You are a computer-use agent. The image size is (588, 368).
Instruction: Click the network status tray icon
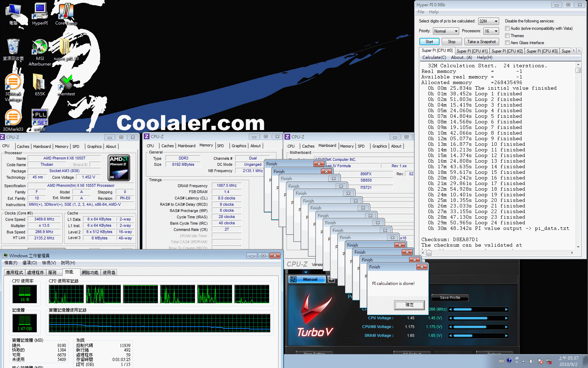(549, 361)
